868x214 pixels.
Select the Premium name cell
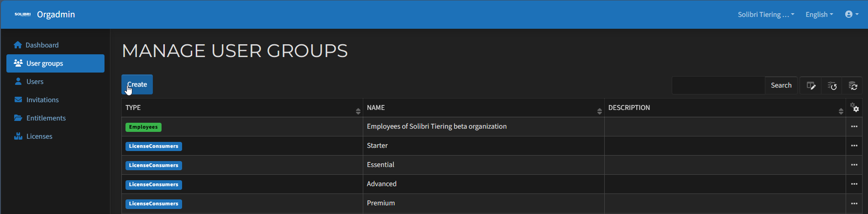pyautogui.click(x=484, y=203)
